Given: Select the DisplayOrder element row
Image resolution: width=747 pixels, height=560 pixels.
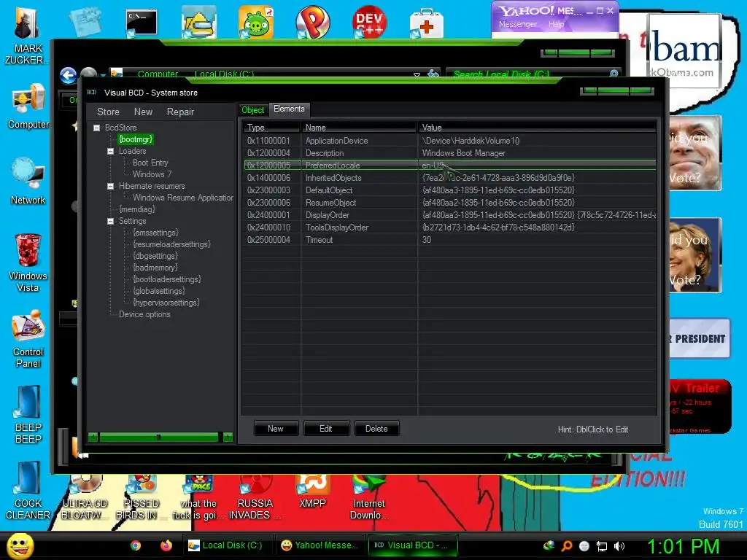Looking at the screenshot, I should (449, 215).
